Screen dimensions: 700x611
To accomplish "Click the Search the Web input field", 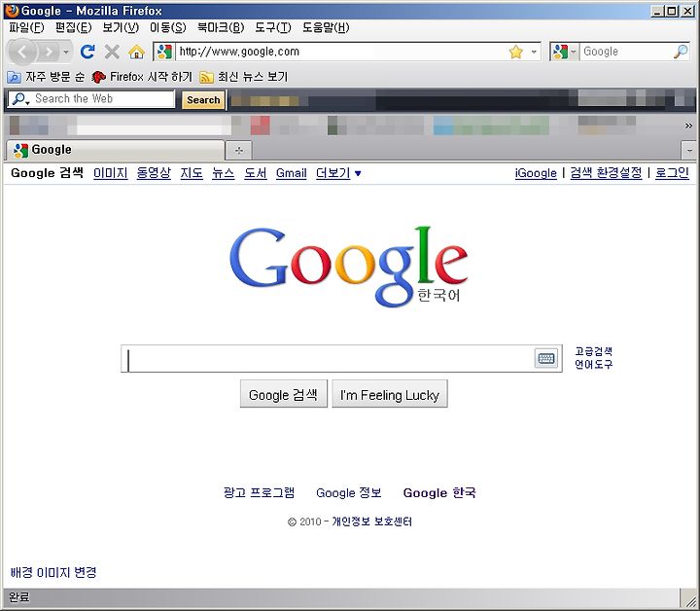I will (104, 98).
